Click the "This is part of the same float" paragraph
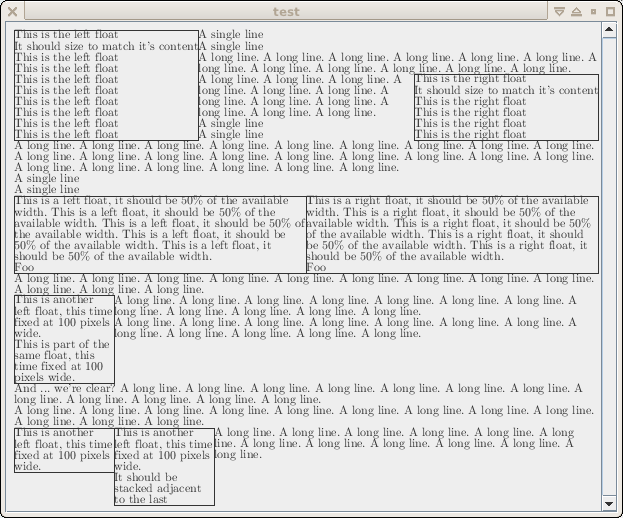This screenshot has width=623, height=518. point(62,361)
